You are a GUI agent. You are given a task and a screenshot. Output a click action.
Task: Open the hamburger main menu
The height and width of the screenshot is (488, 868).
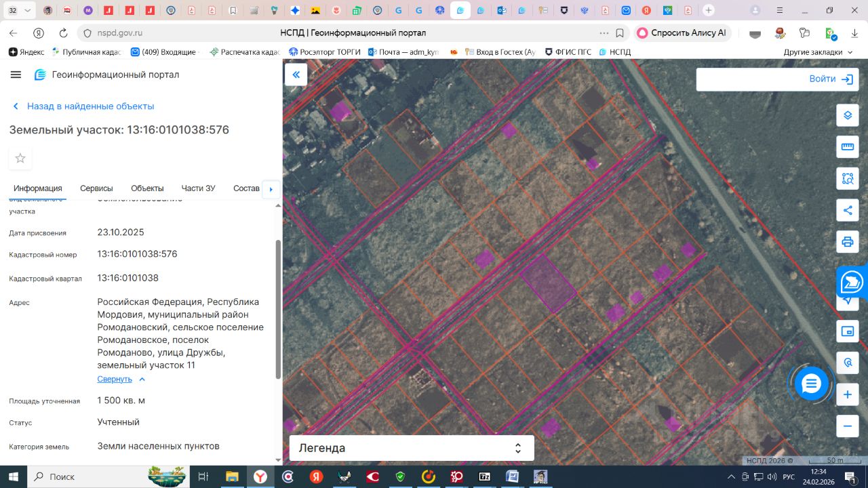click(16, 75)
